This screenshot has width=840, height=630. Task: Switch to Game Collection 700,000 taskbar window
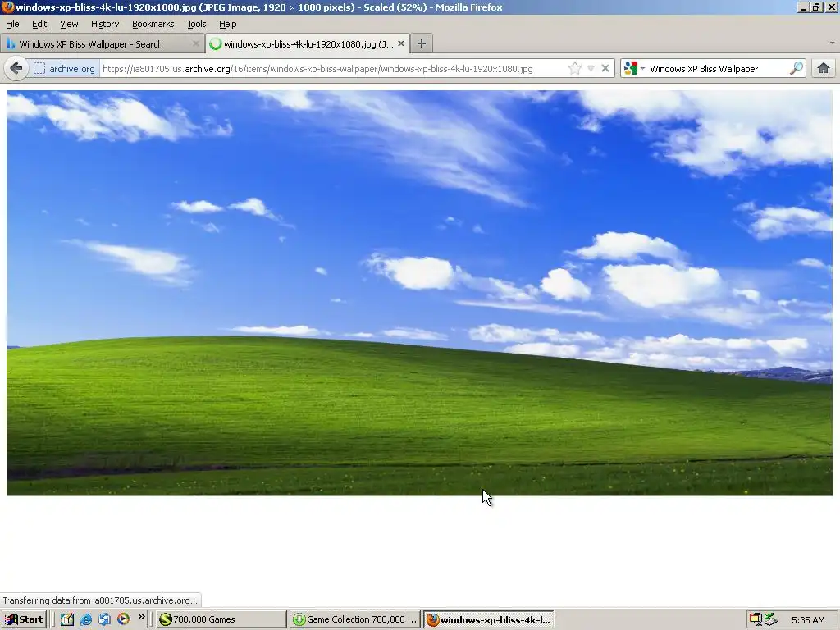pyautogui.click(x=354, y=619)
